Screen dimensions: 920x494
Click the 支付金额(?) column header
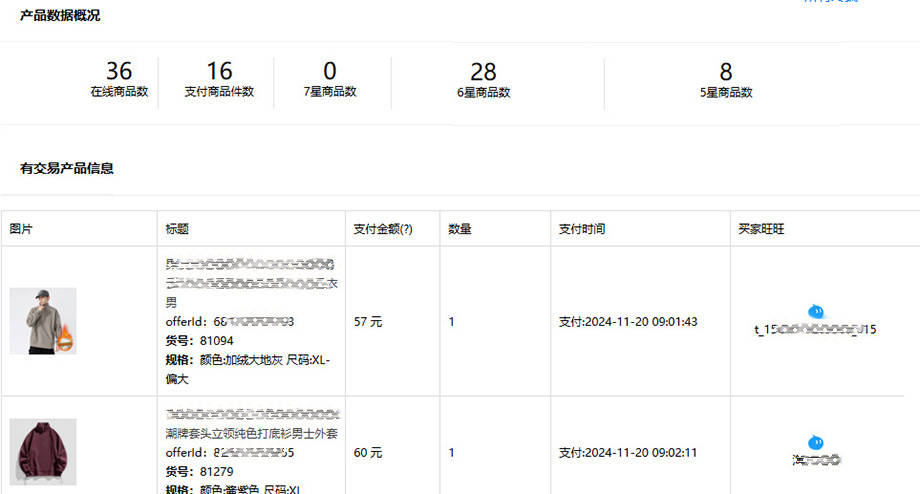382,229
